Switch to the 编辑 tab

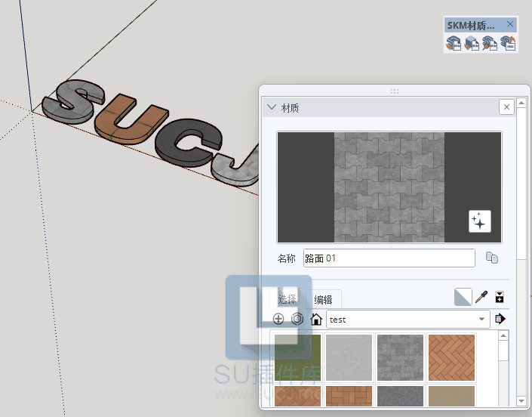[x=324, y=299]
